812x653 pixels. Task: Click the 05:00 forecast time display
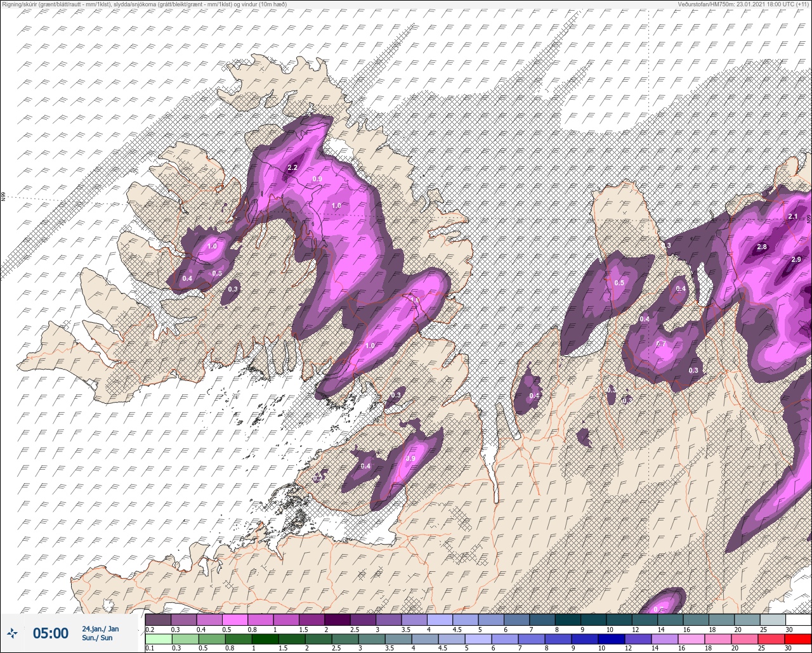click(x=51, y=633)
